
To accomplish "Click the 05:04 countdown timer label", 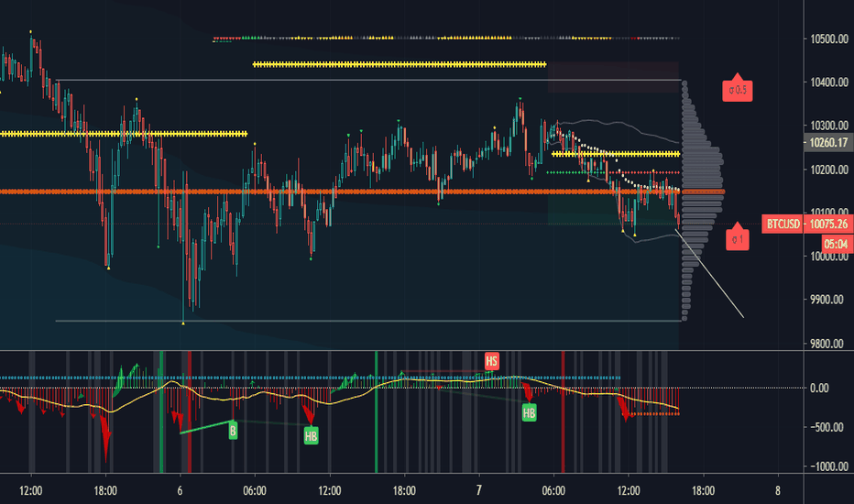I will 836,244.
